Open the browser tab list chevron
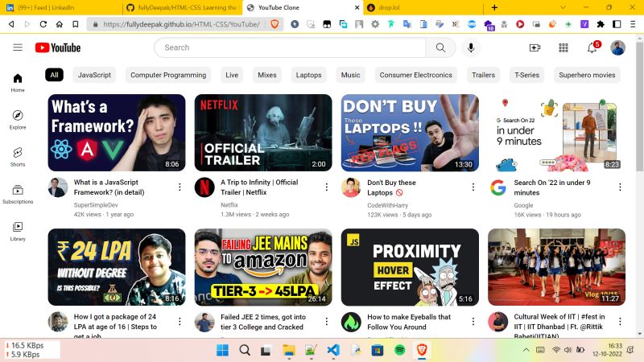Screen dimensions: 644x362 563,7
